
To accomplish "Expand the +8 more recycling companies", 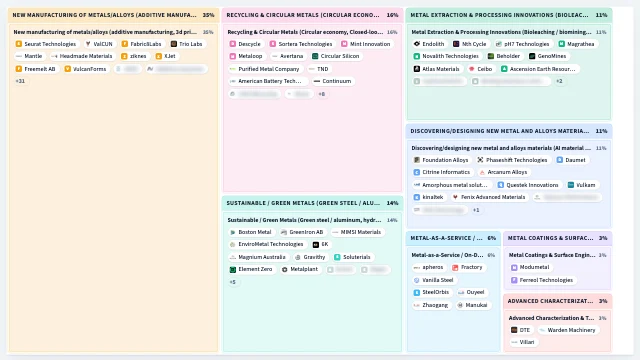I will [322, 94].
